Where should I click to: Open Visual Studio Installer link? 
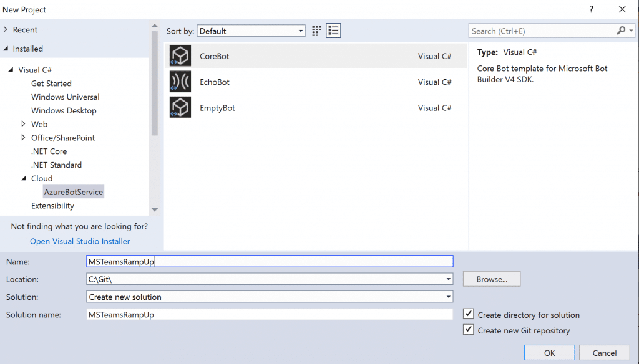pos(80,241)
